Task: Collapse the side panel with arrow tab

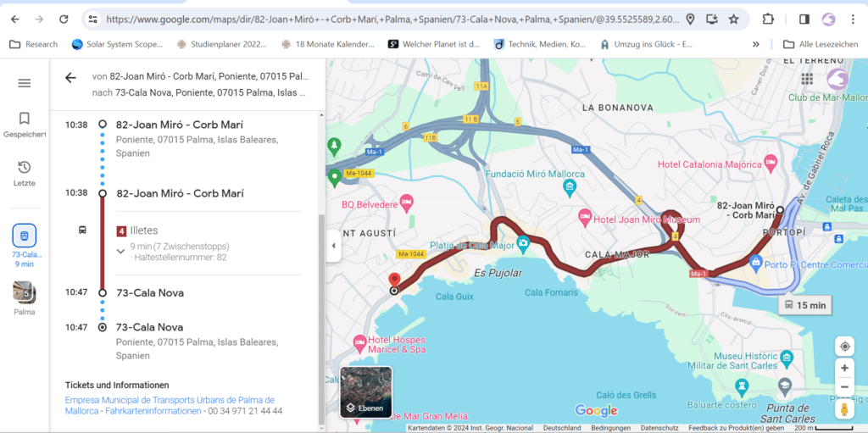Action: coord(332,245)
